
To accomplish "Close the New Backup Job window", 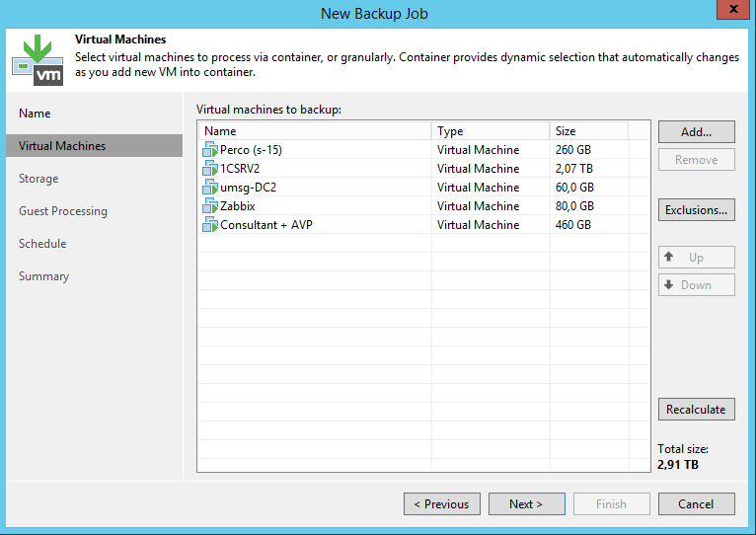I will (x=730, y=11).
